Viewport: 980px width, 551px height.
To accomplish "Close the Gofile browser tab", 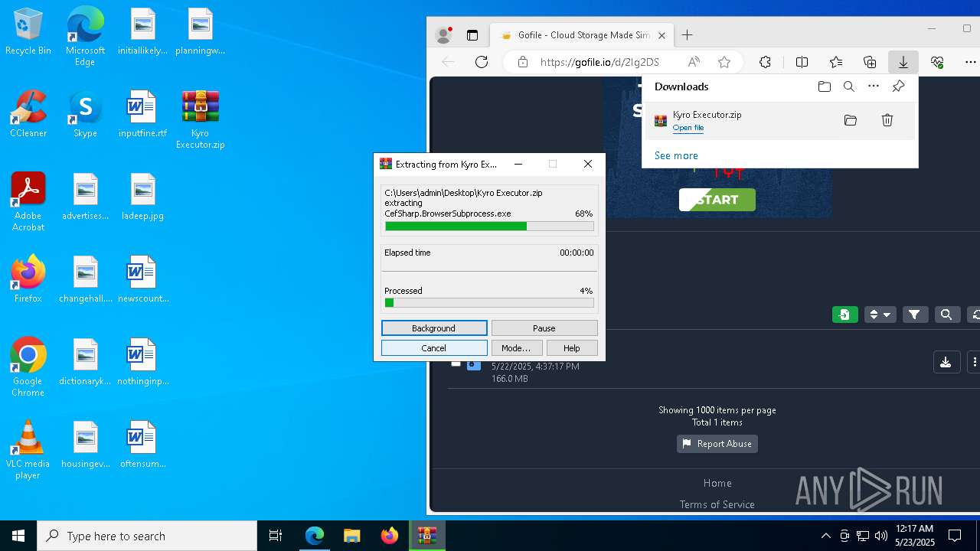I will click(x=662, y=35).
